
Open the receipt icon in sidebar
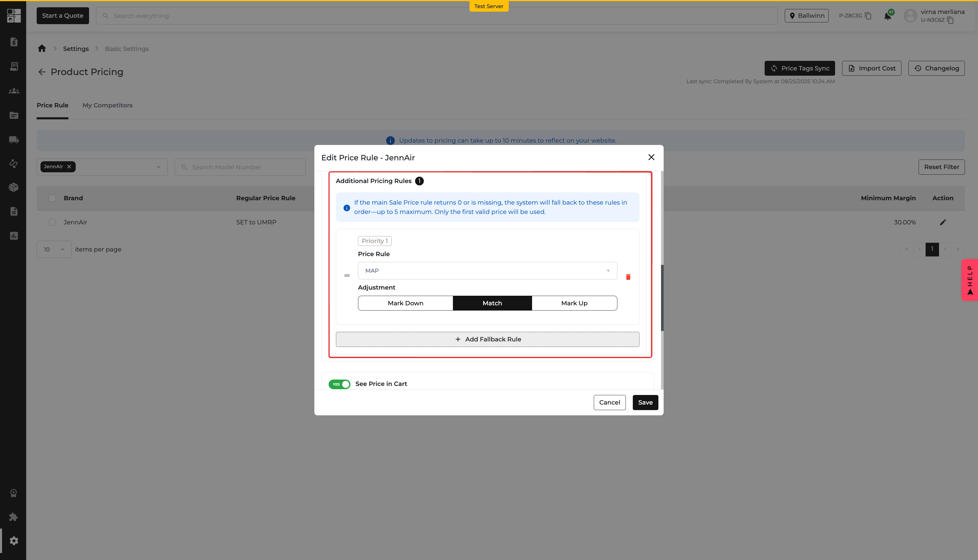[x=14, y=67]
